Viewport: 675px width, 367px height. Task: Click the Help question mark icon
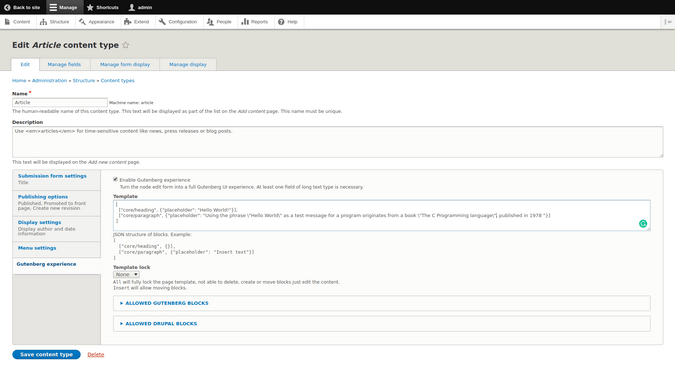tap(281, 22)
